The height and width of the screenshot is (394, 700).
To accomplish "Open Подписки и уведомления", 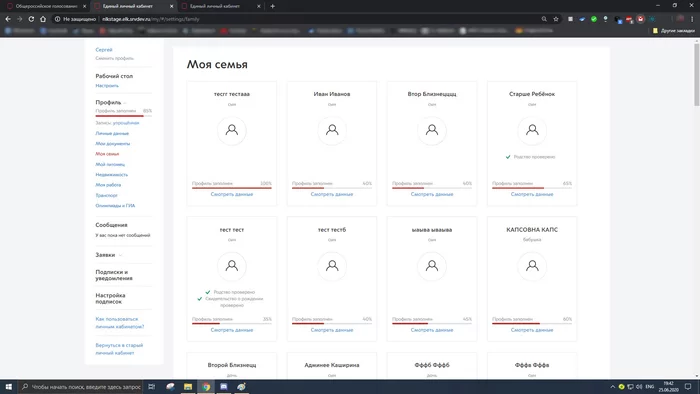I will (x=114, y=275).
